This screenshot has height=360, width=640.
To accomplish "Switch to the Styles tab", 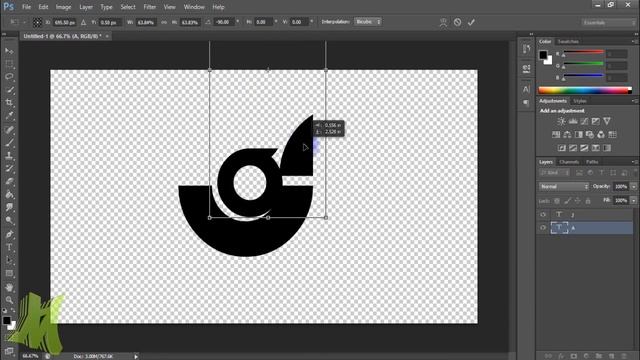I will click(580, 101).
